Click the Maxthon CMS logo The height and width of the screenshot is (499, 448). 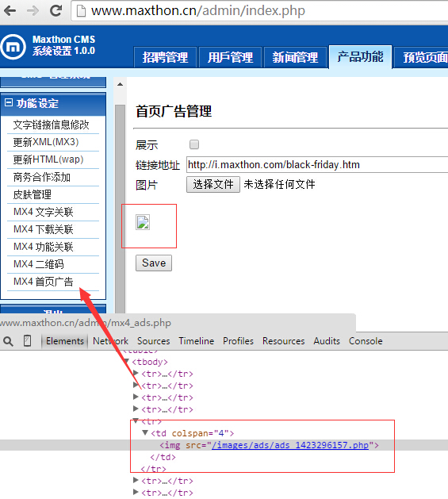[x=13, y=47]
